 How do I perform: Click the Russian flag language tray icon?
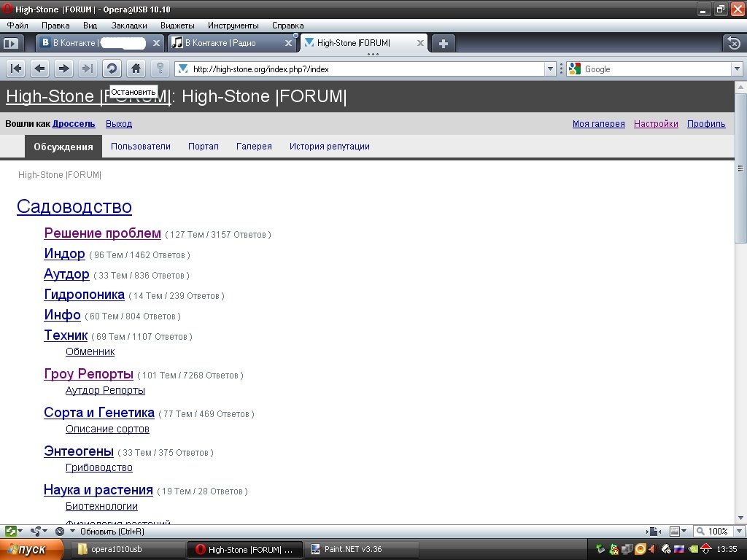679,549
